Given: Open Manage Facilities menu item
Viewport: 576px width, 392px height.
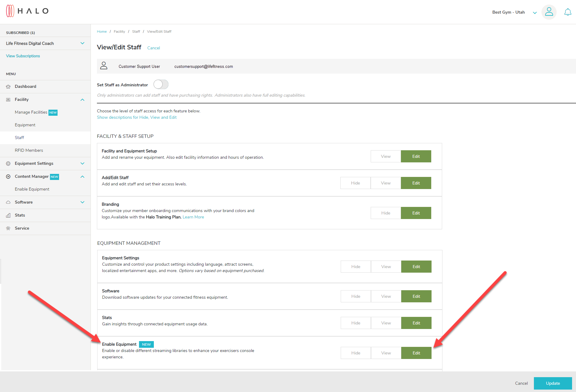Looking at the screenshot, I should [31, 112].
